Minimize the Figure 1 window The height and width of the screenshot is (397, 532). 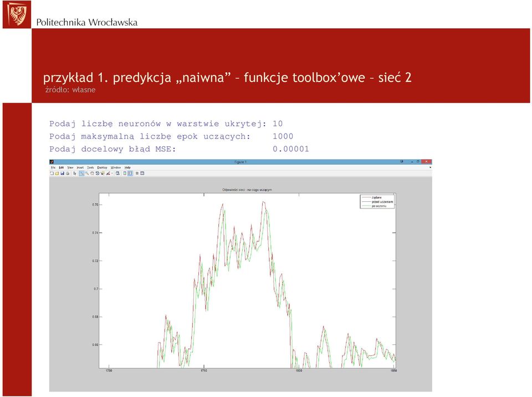tap(412, 162)
